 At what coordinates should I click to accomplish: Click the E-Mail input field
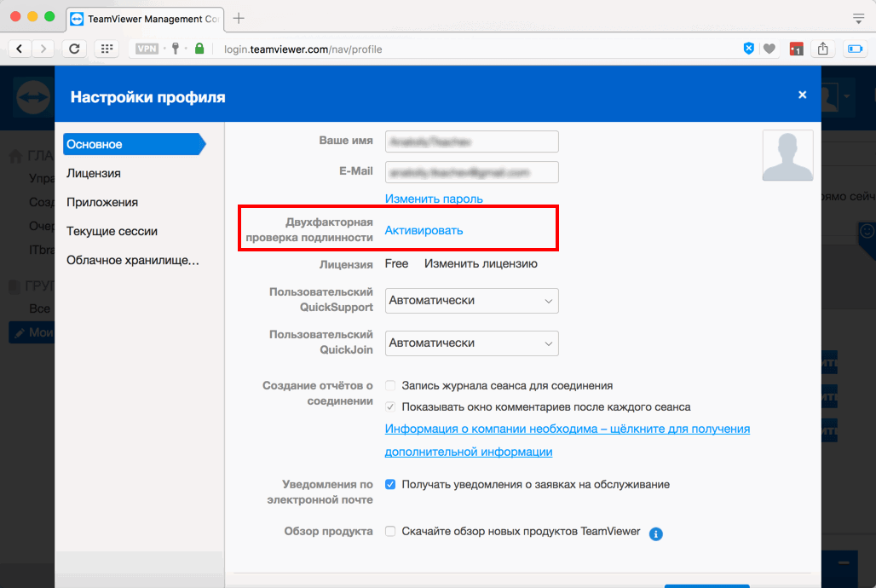471,172
